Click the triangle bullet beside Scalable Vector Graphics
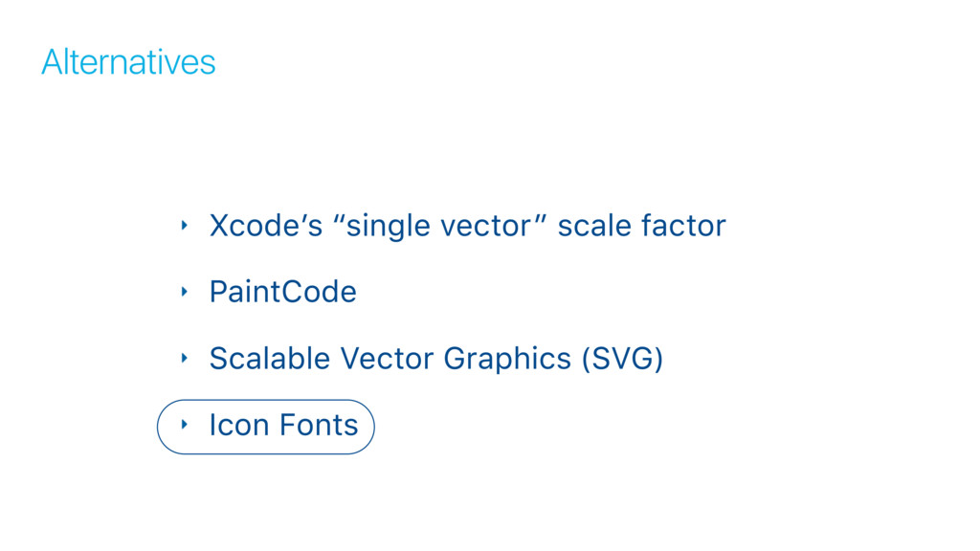Viewport: 980px width, 551px height. [x=185, y=358]
